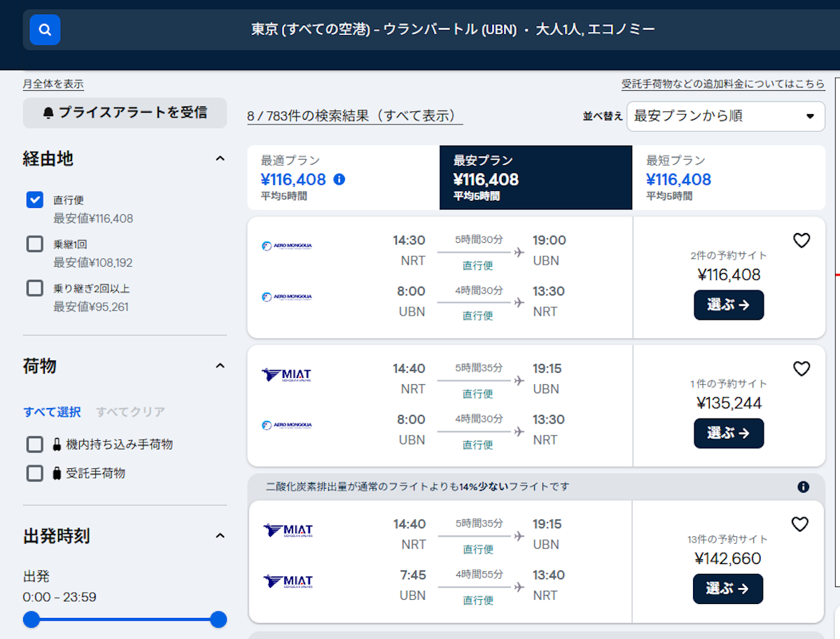Uncheck the 直行便 direct flight checkbox

(x=35, y=200)
